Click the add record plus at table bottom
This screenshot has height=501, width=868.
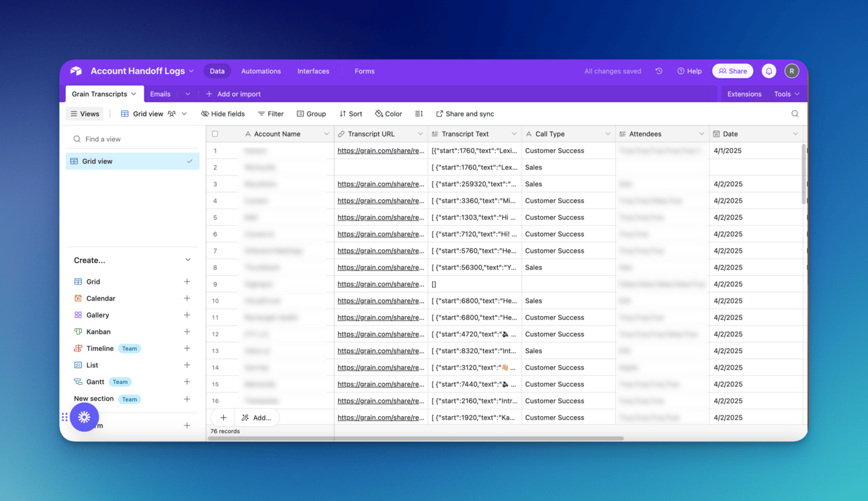(223, 418)
